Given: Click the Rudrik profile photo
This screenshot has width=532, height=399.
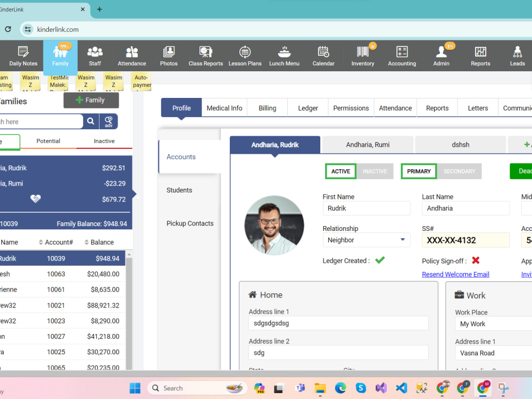Looking at the screenshot, I should click(x=274, y=225).
